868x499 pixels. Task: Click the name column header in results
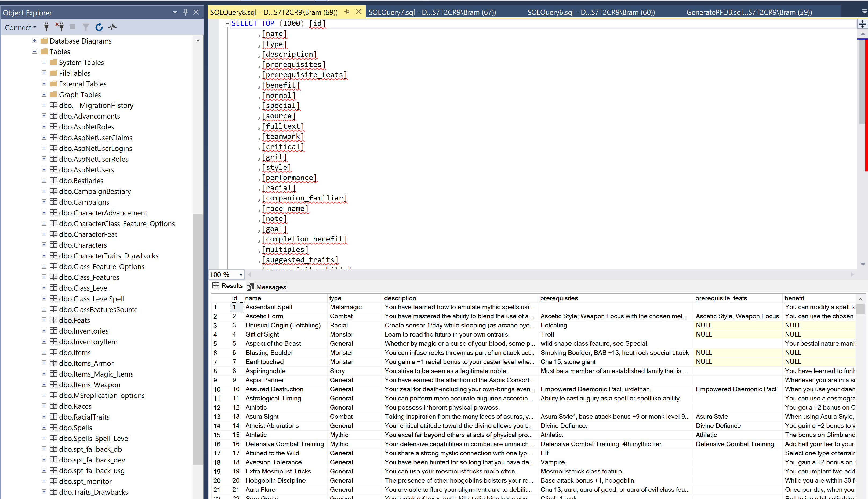(285, 298)
